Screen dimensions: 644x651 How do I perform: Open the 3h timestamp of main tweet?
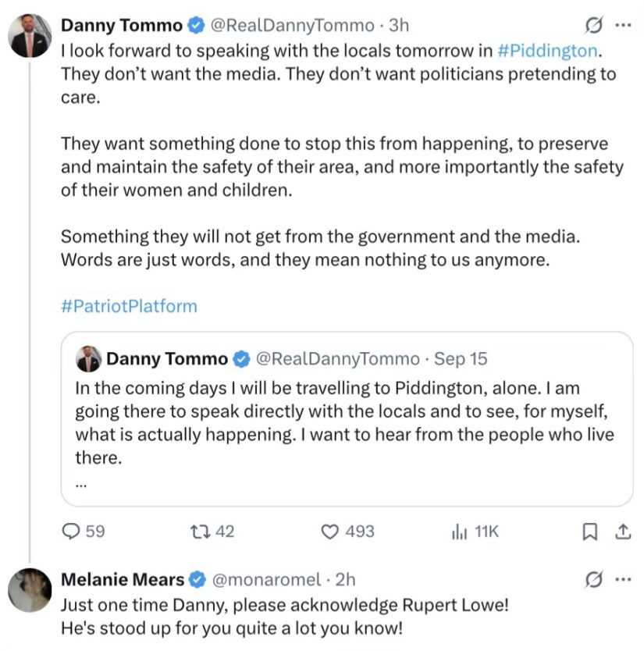[399, 25]
